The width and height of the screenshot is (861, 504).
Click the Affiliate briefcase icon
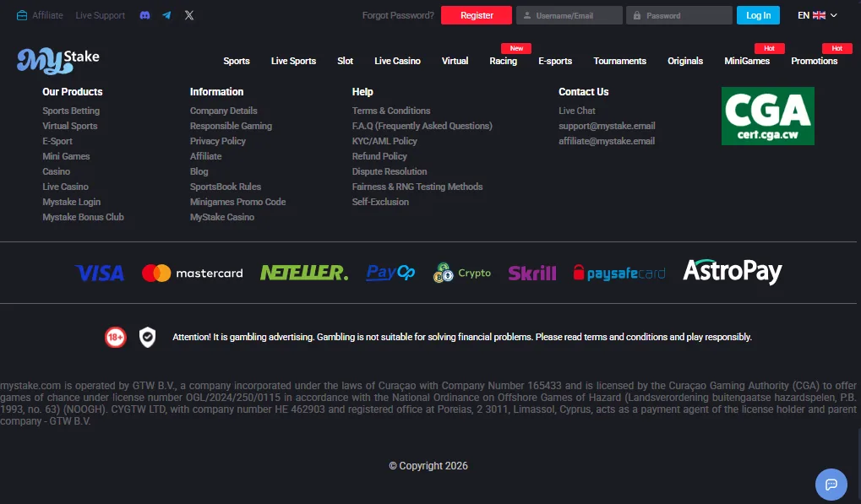[x=22, y=15]
